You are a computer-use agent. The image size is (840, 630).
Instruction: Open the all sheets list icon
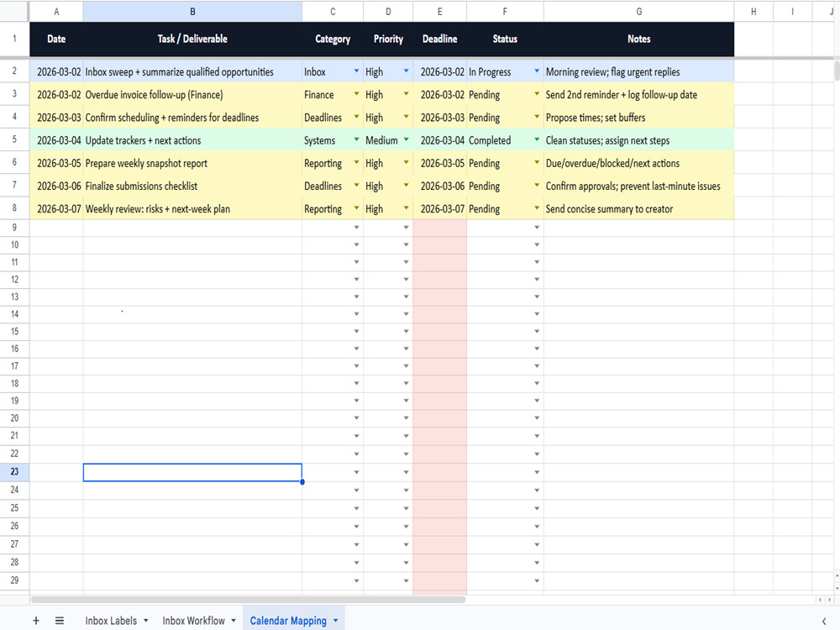[x=60, y=621]
